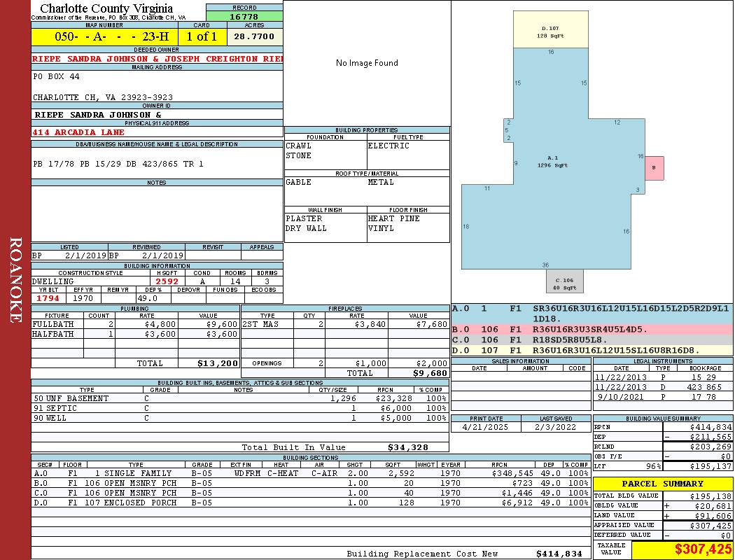
Task: Click the red ROANOKE sidebar banner
Action: tap(15, 280)
